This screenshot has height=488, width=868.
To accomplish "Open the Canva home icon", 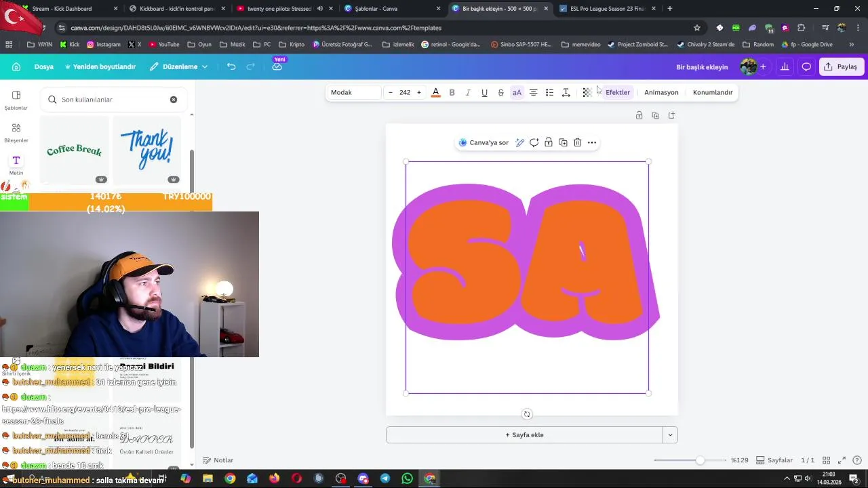I will click(x=16, y=66).
